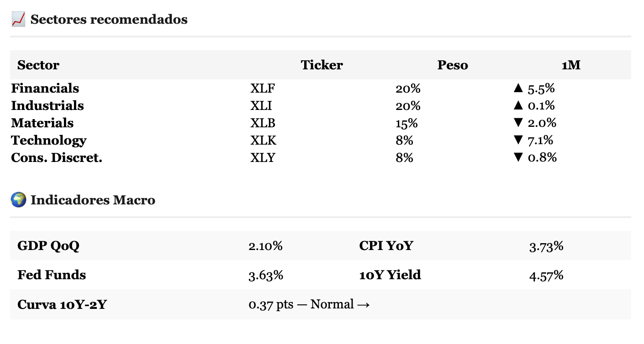Click the right arrow after Normal
Viewport: 644px width, 344px height.
[x=363, y=304]
